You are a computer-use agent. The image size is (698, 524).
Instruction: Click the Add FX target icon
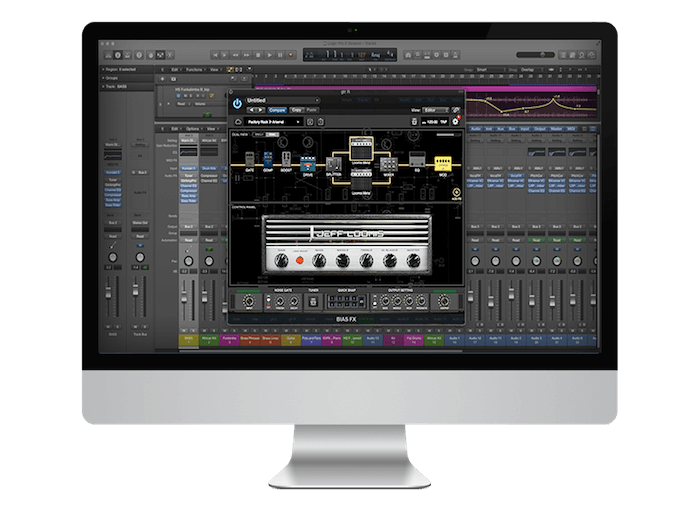pyautogui.click(x=456, y=193)
